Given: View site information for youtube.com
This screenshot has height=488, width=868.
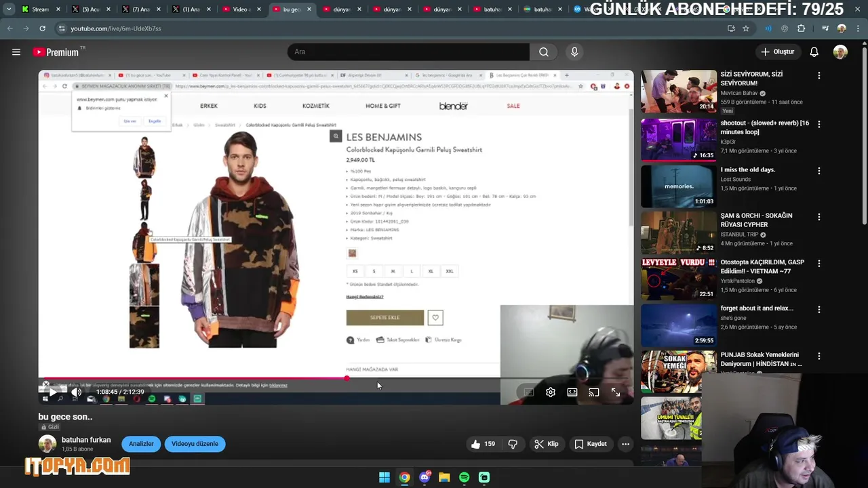Looking at the screenshot, I should coord(62,28).
